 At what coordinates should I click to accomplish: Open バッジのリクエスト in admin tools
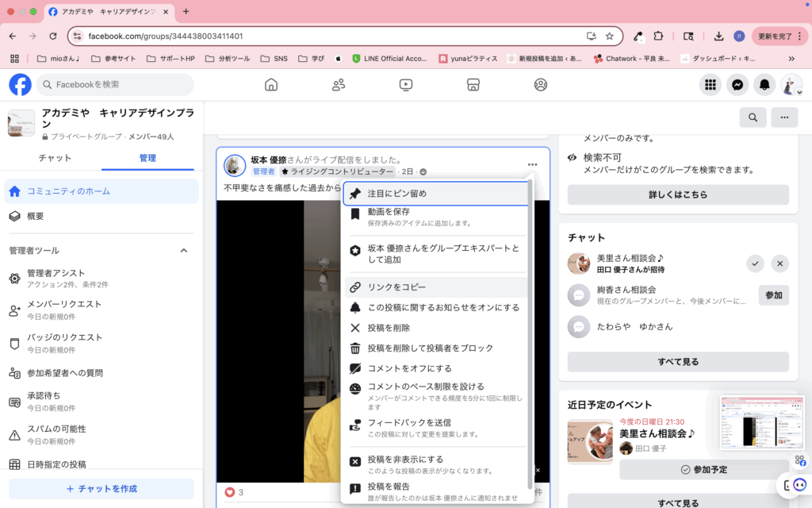(101, 343)
